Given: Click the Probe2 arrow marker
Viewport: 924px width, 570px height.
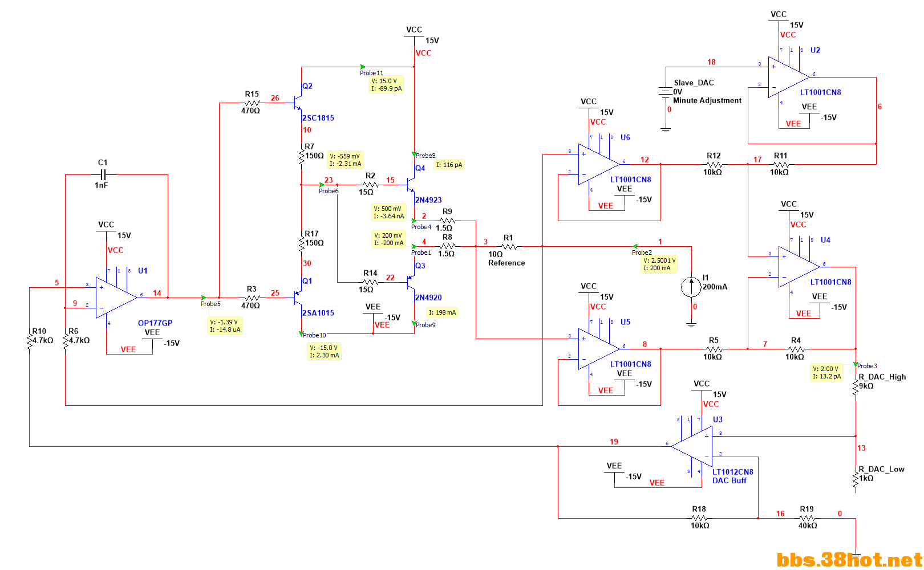Looking at the screenshot, I should click(634, 247).
